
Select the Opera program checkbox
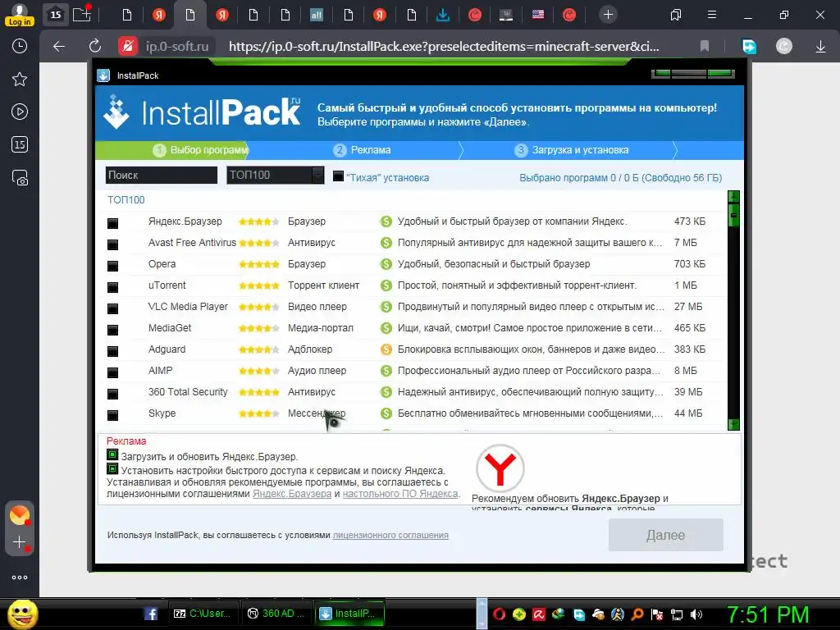point(112,266)
